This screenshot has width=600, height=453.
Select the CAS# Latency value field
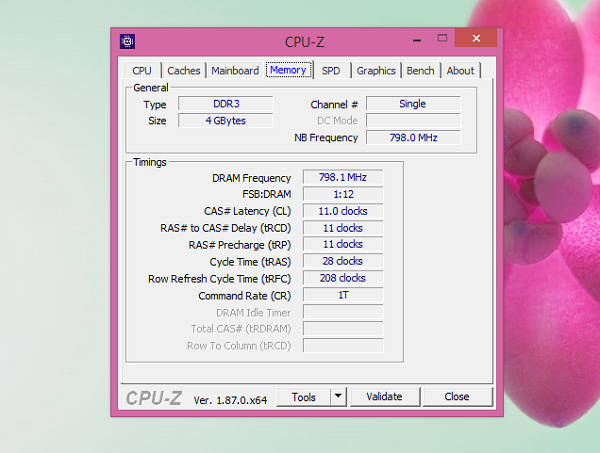pyautogui.click(x=342, y=211)
